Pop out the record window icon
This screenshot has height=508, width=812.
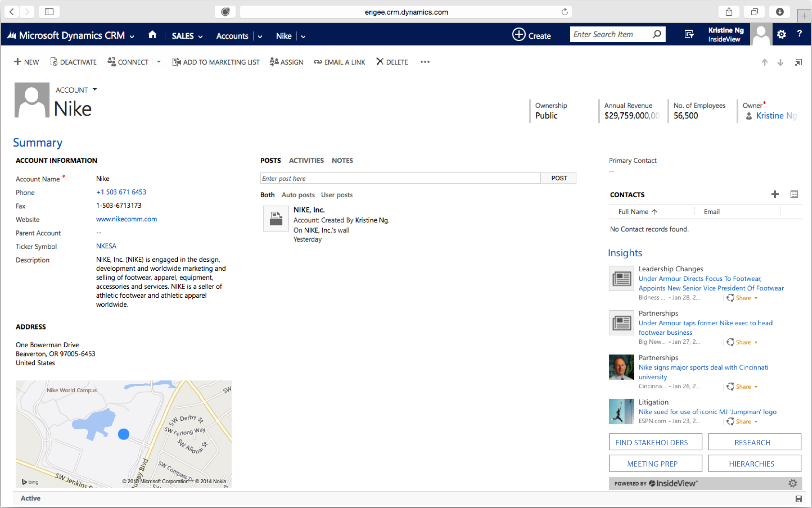(x=798, y=62)
